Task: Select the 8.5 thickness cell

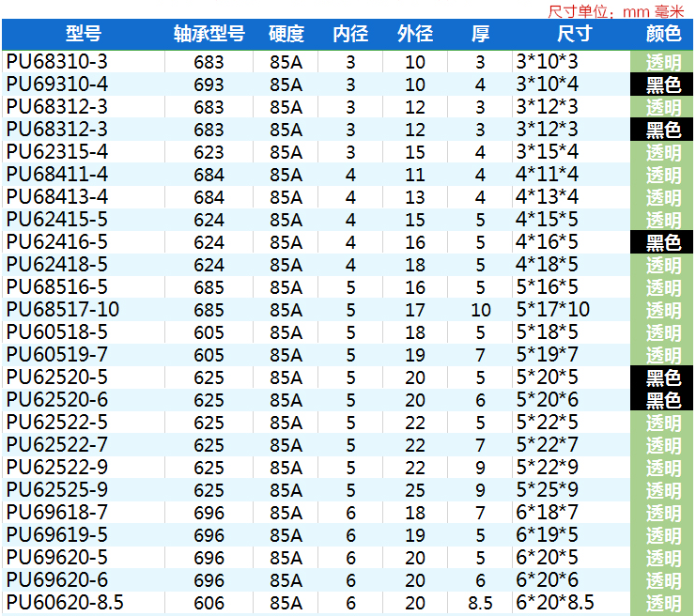Action: [480, 603]
